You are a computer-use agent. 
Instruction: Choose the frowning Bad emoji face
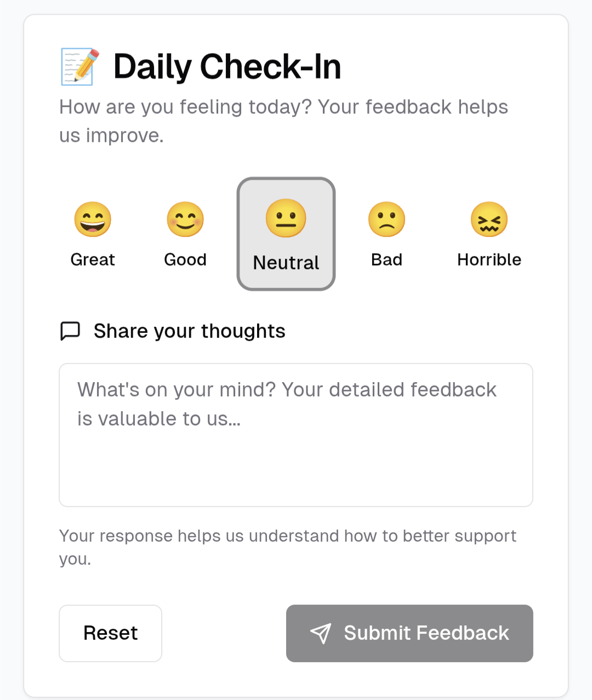pos(386,219)
